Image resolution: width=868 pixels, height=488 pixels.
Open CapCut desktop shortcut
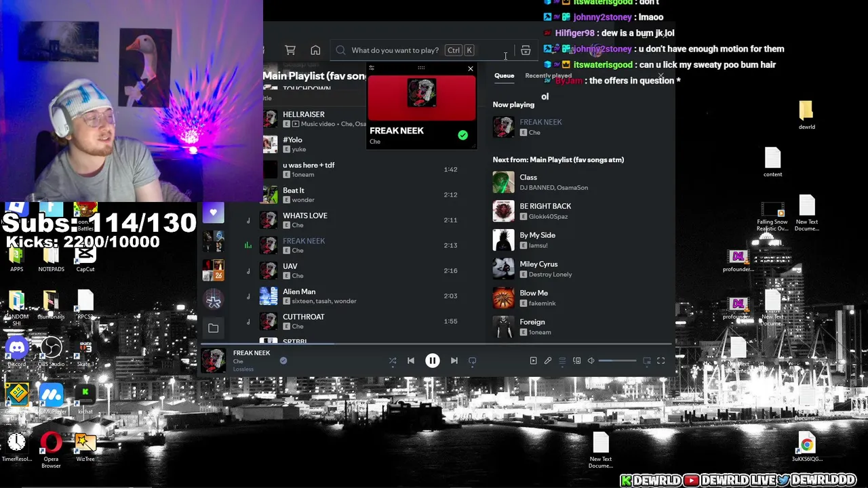coord(85,258)
